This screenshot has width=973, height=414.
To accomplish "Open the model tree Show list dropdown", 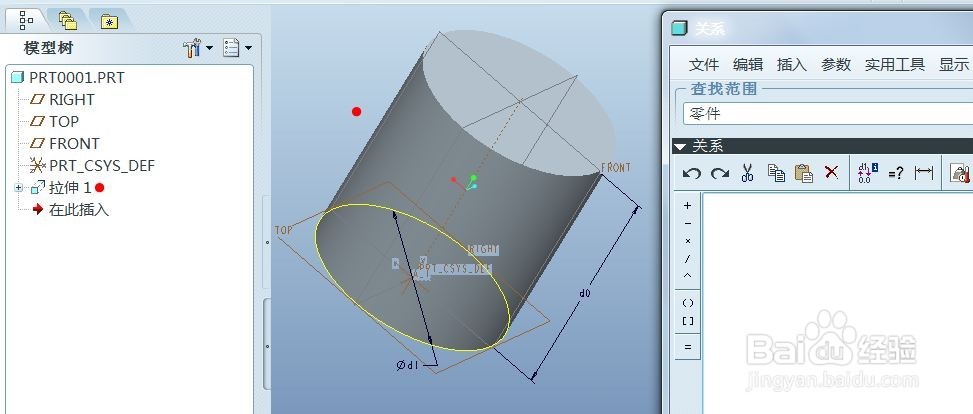I will [237, 48].
